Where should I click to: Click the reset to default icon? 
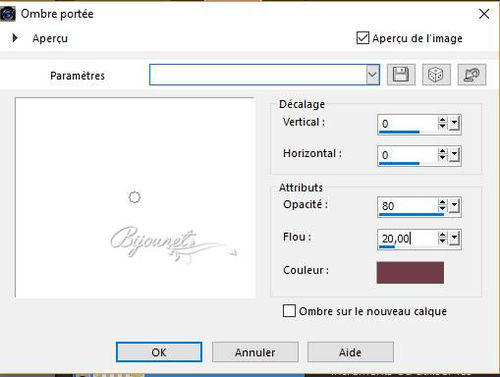point(472,74)
